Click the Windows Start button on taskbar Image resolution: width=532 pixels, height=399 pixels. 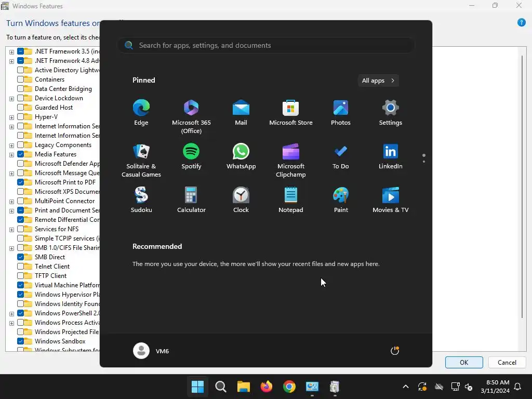(197, 387)
